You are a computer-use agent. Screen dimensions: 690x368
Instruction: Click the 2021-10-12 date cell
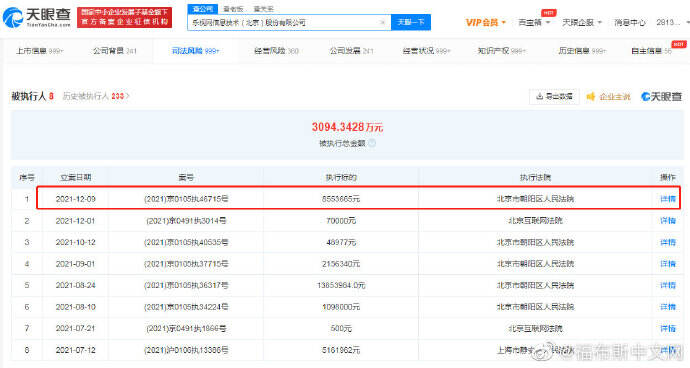click(x=75, y=242)
